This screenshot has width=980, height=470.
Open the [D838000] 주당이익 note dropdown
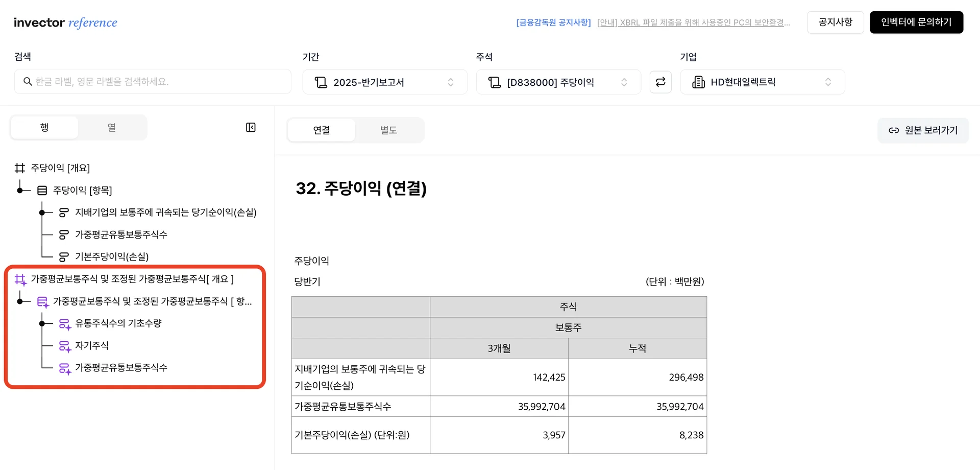point(558,82)
